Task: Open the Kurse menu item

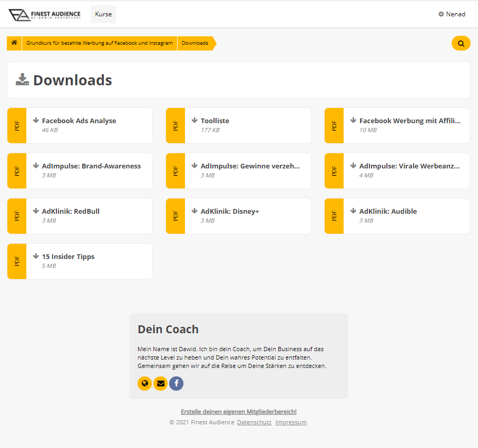Action: tap(103, 14)
